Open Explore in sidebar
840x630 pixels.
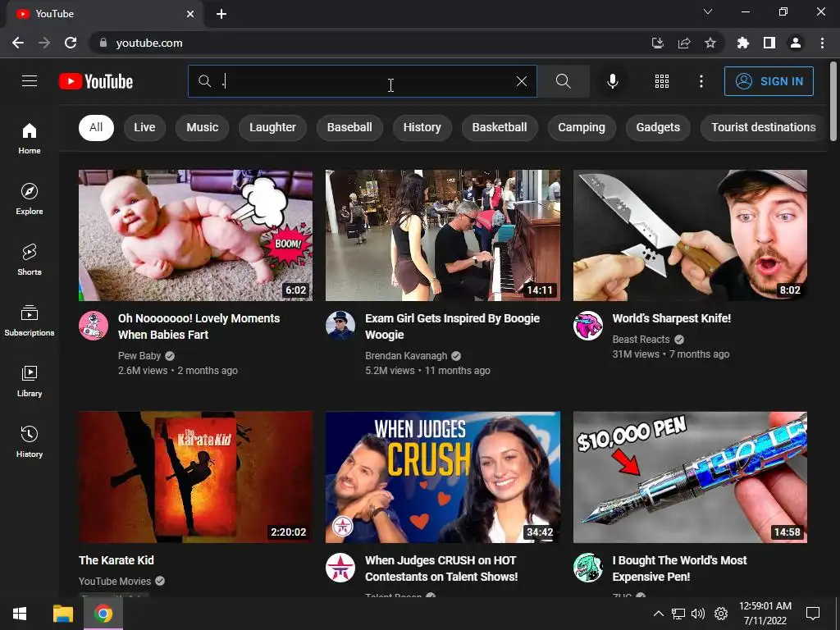30,199
